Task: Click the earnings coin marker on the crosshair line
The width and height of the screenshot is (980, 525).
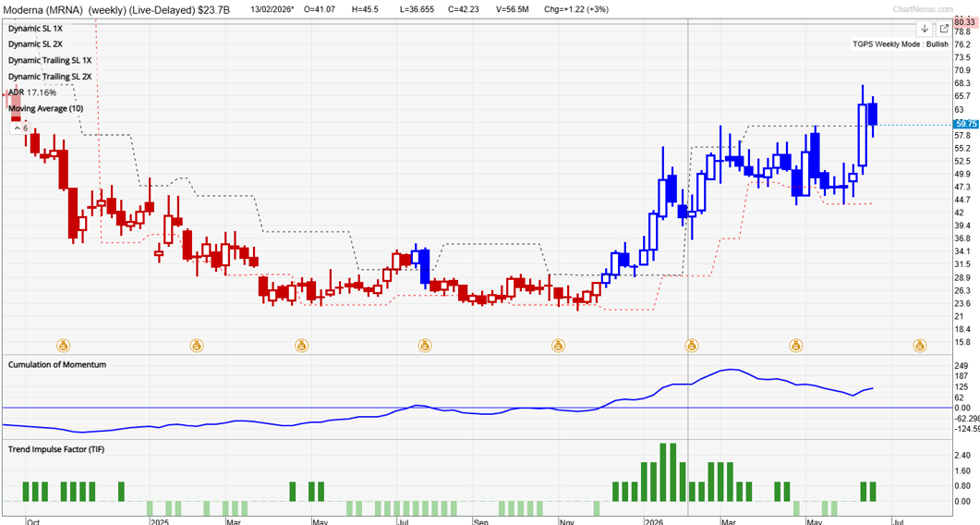Action: point(691,345)
